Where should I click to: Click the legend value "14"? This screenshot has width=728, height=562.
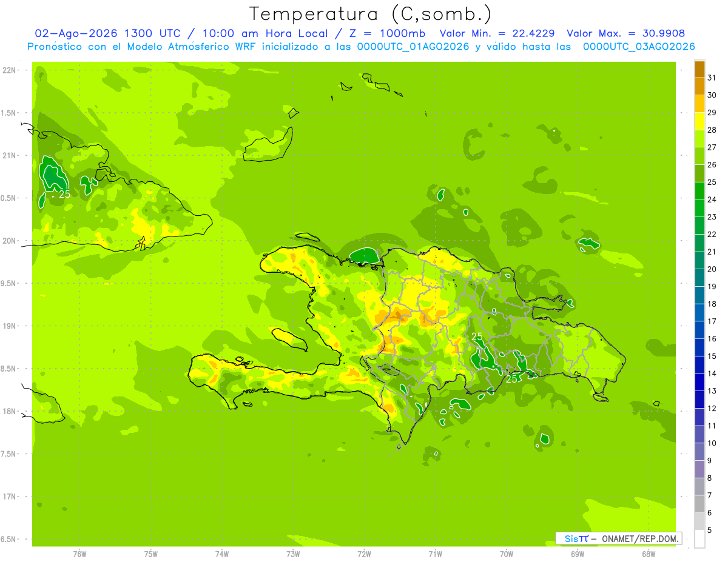(712, 373)
